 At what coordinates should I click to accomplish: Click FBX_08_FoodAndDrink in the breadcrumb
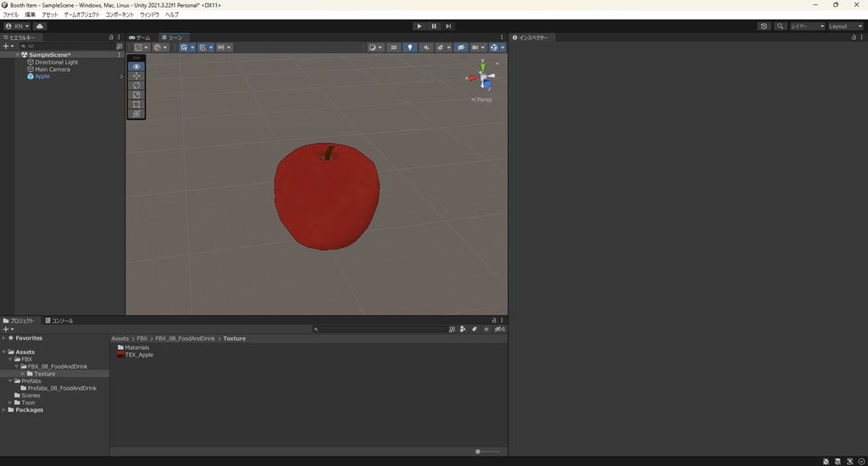coord(185,338)
